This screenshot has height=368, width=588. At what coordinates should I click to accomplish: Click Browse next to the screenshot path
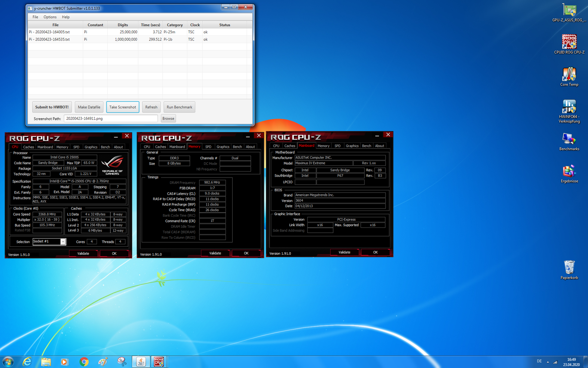pyautogui.click(x=168, y=119)
